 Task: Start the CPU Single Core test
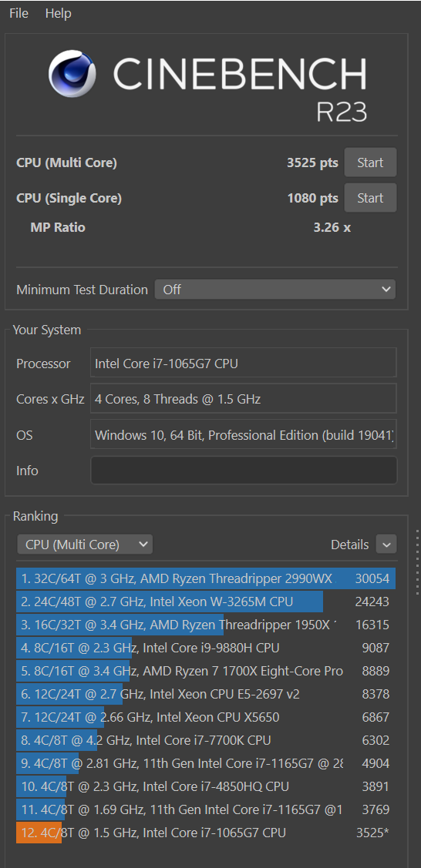pyautogui.click(x=370, y=198)
